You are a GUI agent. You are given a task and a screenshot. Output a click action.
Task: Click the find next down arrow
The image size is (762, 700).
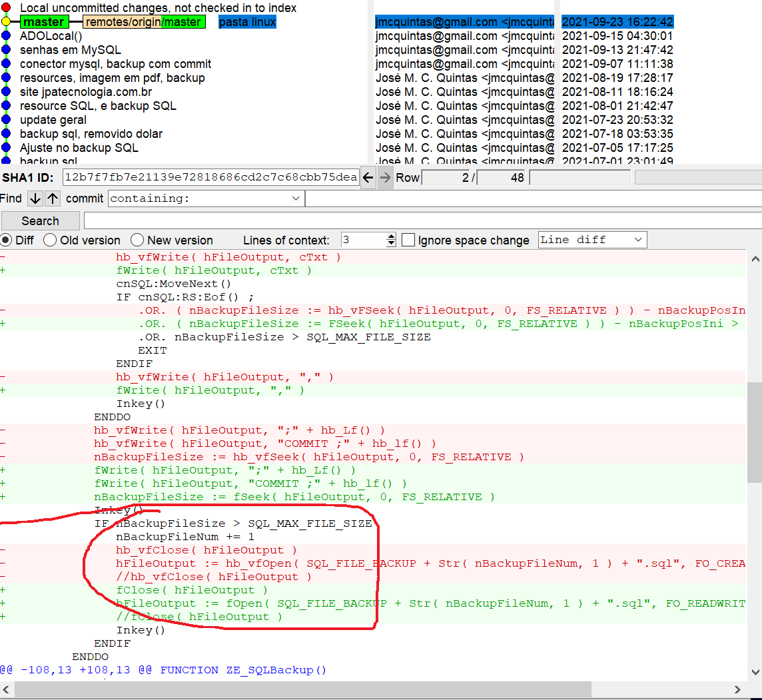[35, 198]
